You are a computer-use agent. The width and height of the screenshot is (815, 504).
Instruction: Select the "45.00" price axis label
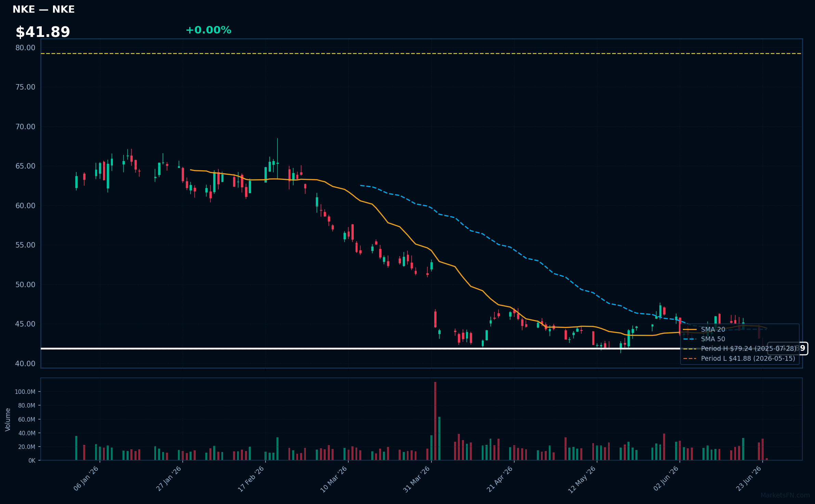point(25,324)
